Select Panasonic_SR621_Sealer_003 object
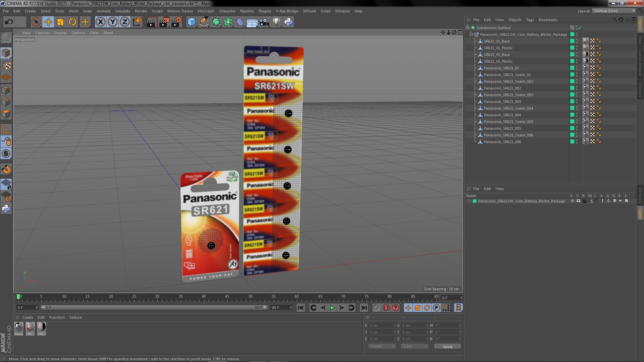 click(508, 95)
